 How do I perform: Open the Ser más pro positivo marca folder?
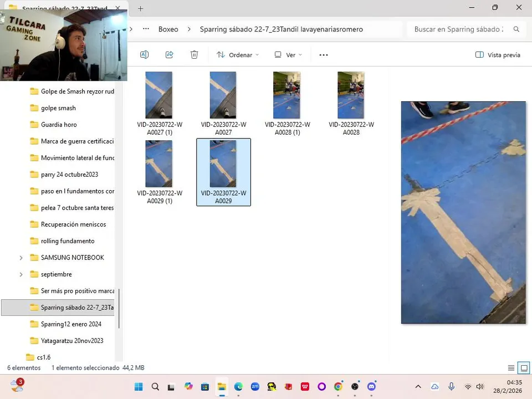72,291
